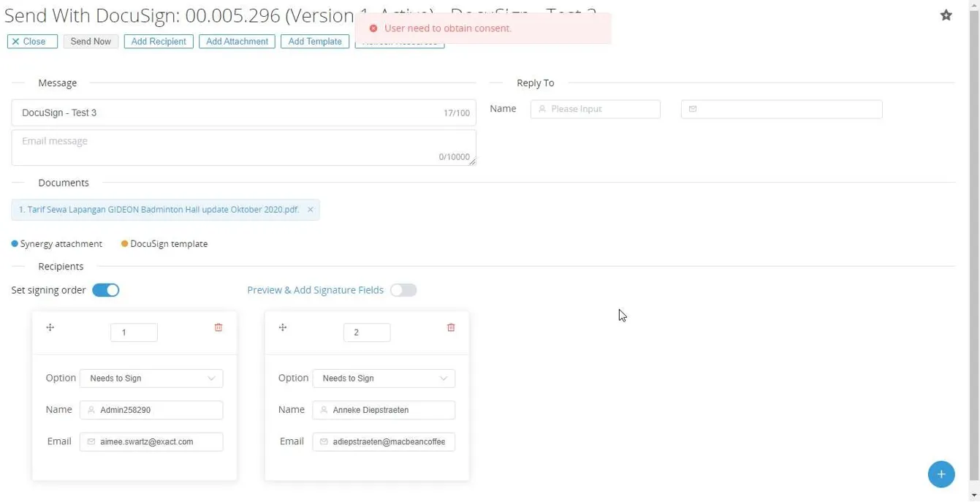The width and height of the screenshot is (980, 502).
Task: Enable Preview & Add Signature Fields toggle
Action: 403,290
